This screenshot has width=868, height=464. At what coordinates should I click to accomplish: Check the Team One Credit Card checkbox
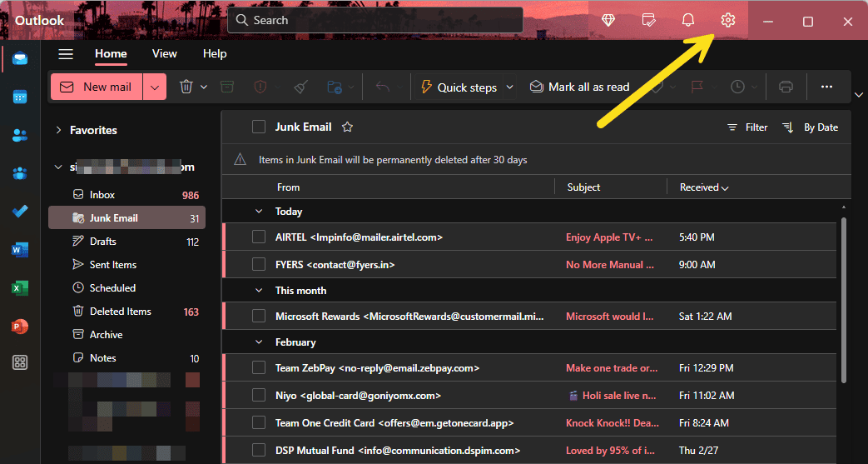tap(259, 423)
